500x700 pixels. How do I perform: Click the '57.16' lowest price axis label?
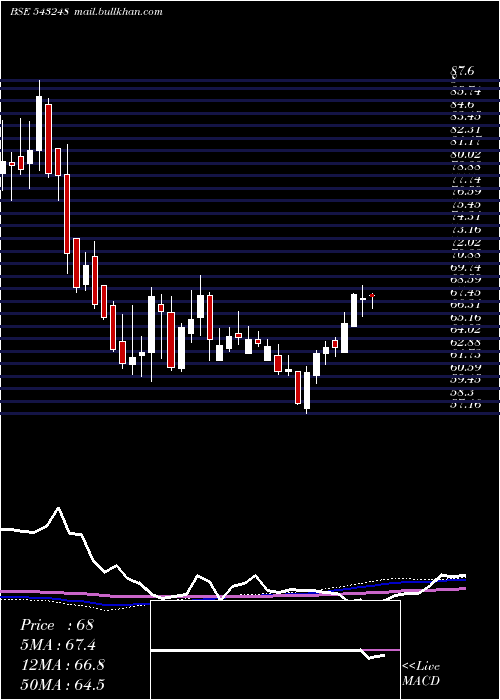click(x=466, y=405)
